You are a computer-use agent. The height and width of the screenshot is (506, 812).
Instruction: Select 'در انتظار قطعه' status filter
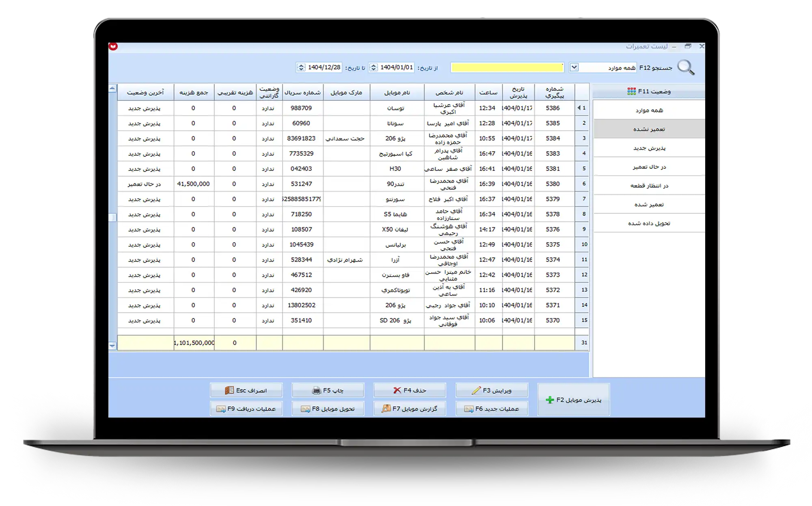click(x=649, y=185)
